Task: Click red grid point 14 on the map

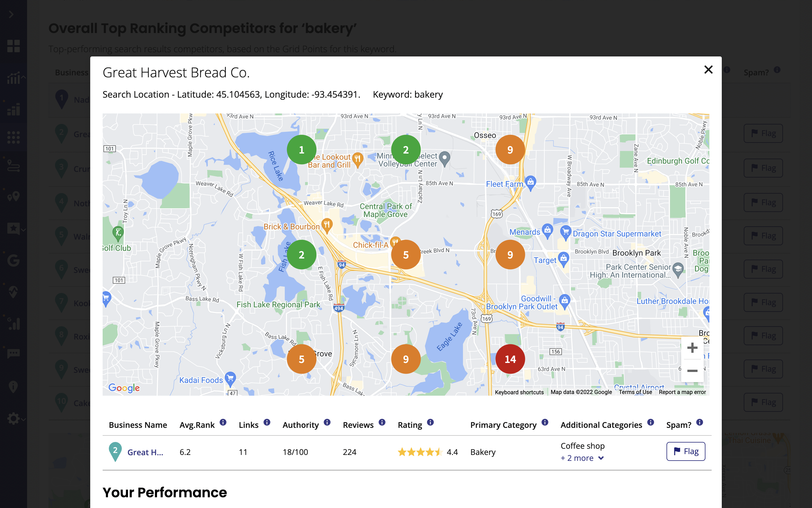Action: 510,359
